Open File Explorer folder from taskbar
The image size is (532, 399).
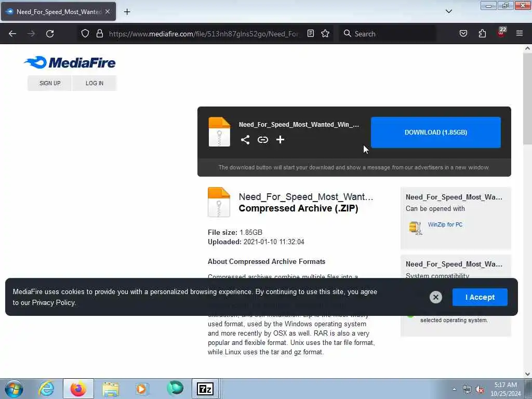click(111, 389)
